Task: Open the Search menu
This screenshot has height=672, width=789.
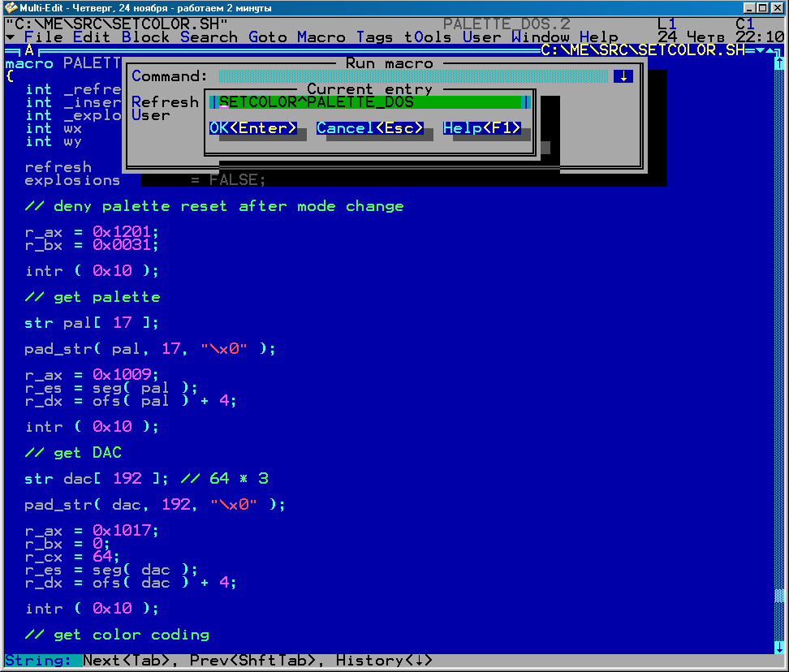Action: (x=209, y=37)
